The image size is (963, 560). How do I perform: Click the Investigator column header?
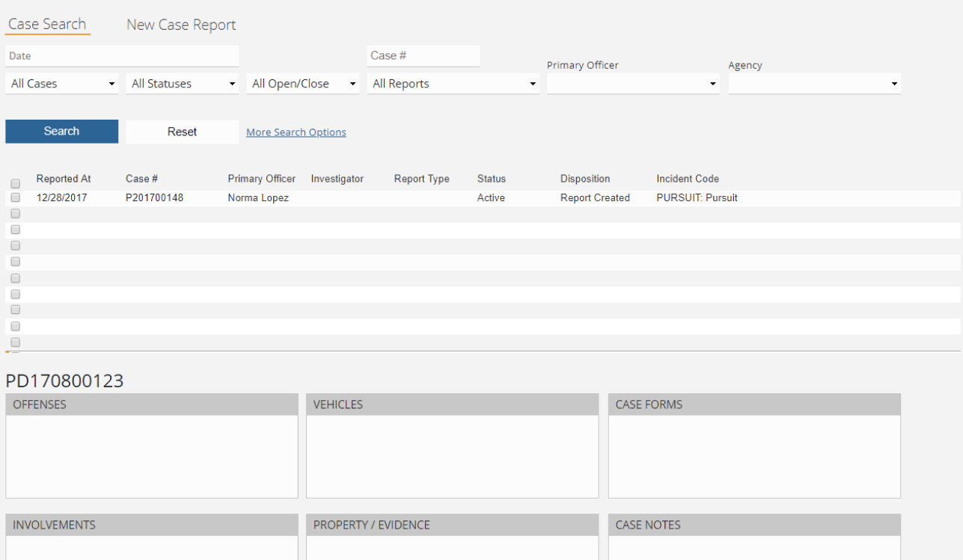click(337, 179)
